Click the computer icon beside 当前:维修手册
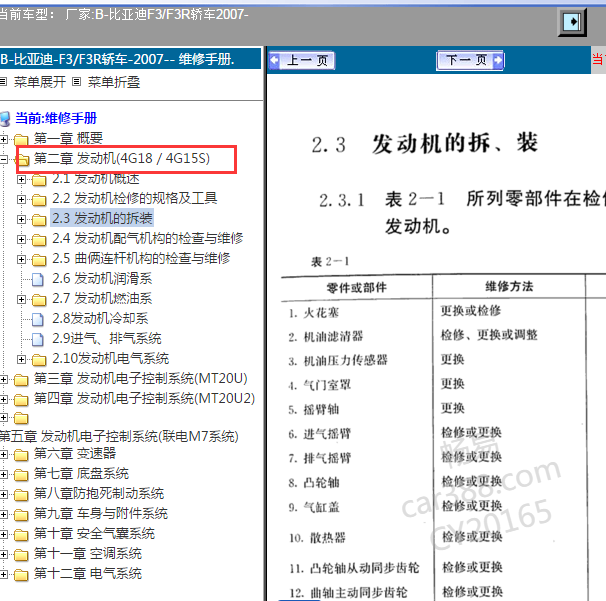The image size is (606, 601). [5, 119]
